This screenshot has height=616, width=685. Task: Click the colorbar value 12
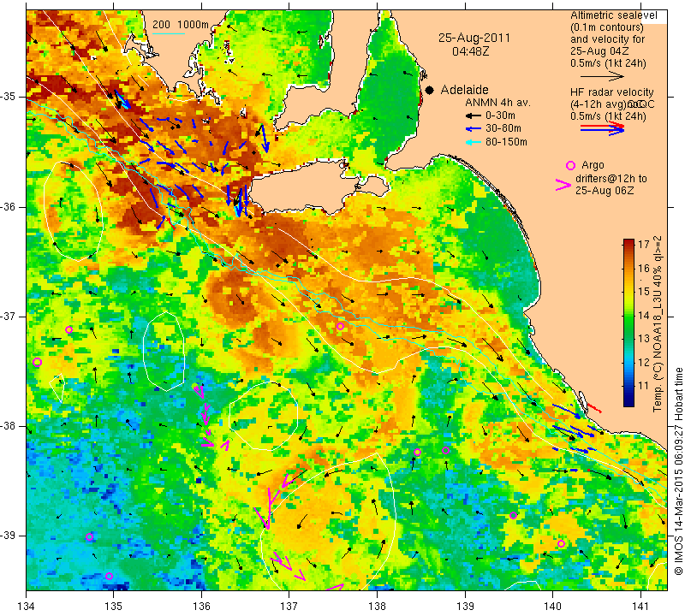pyautogui.click(x=644, y=362)
